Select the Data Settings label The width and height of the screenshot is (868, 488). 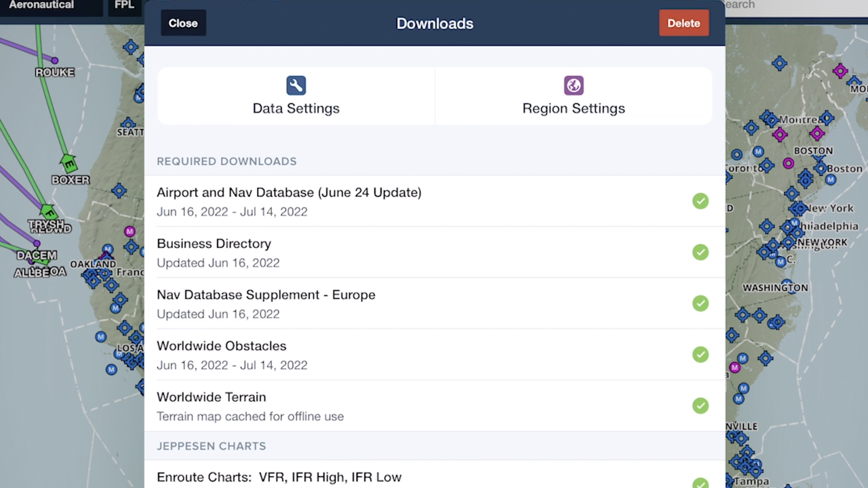(296, 109)
